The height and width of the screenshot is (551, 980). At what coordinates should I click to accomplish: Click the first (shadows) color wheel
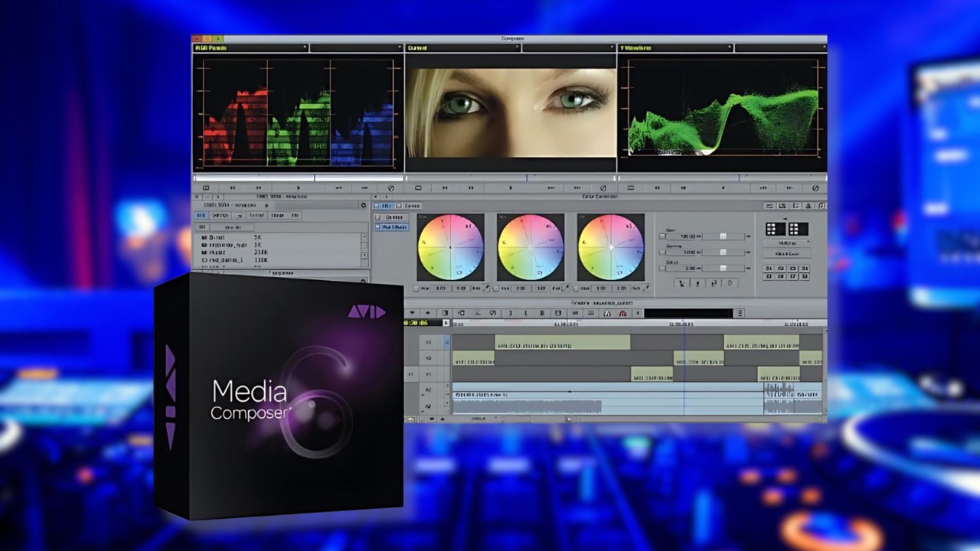(x=450, y=247)
